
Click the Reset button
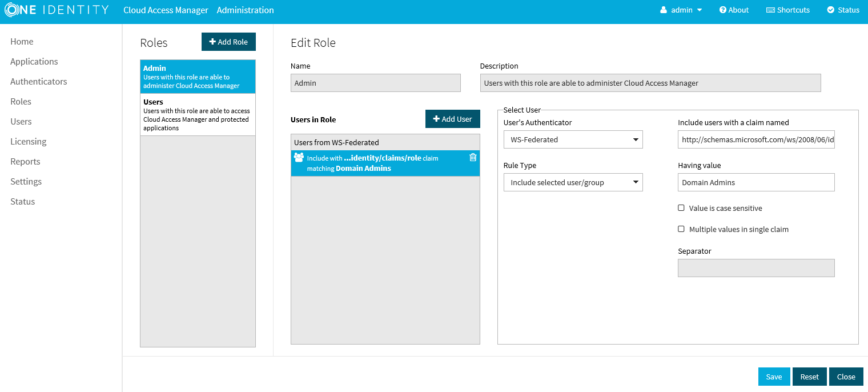[810, 377]
